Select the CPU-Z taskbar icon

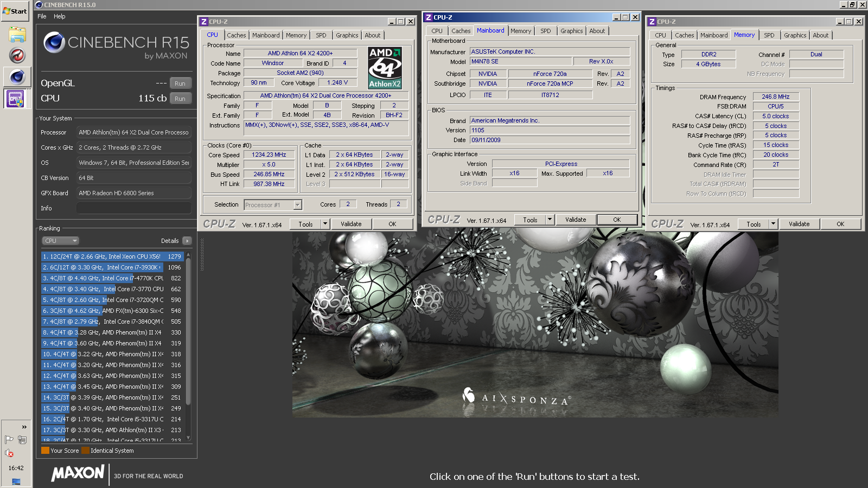tap(15, 99)
